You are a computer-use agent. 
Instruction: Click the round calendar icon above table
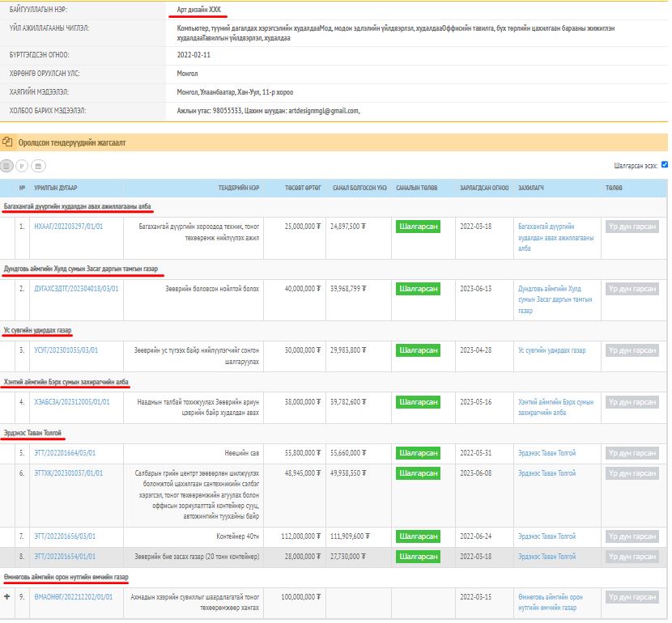37,165
